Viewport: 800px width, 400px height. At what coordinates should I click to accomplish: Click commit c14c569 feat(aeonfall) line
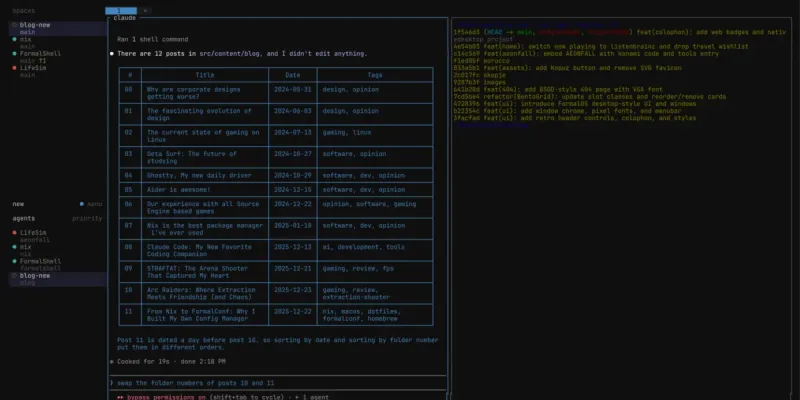[x=586, y=54]
